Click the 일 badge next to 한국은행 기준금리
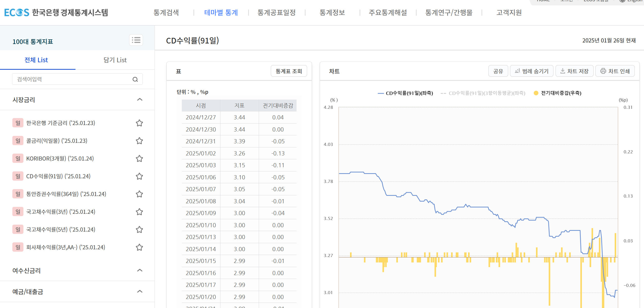 [x=18, y=123]
